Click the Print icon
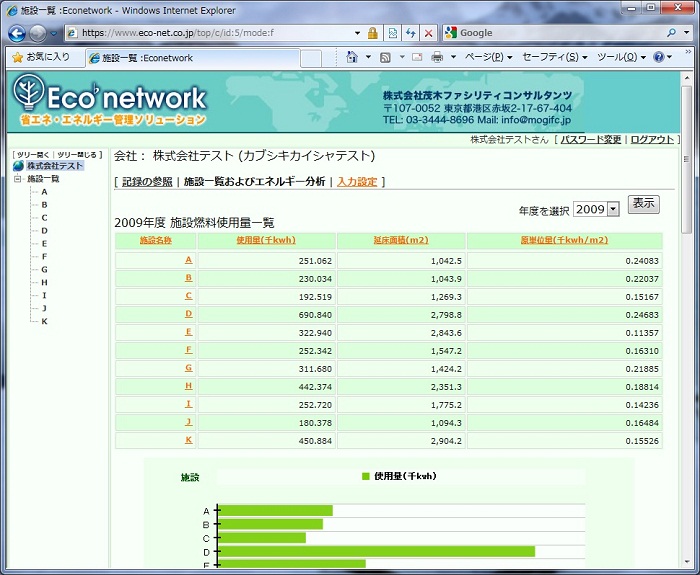 tap(437, 57)
